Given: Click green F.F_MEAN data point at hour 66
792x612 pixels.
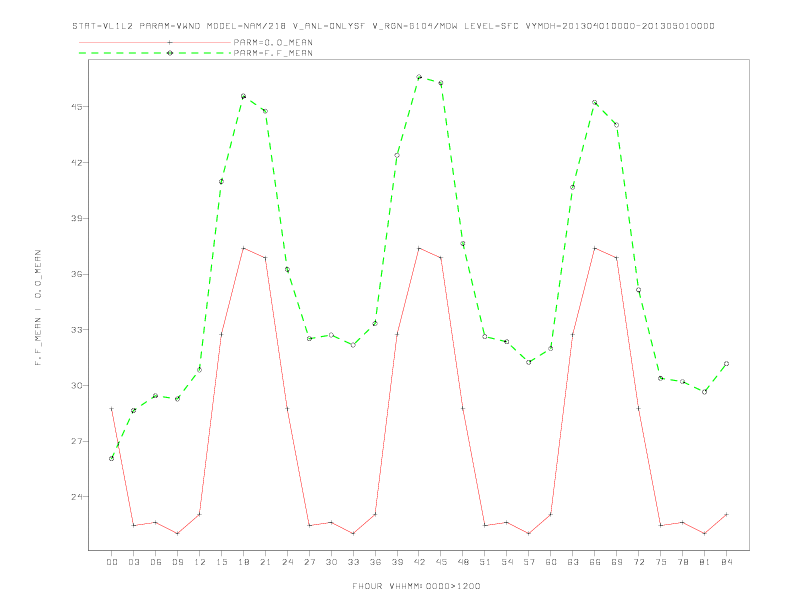Looking at the screenshot, I should tap(595, 103).
